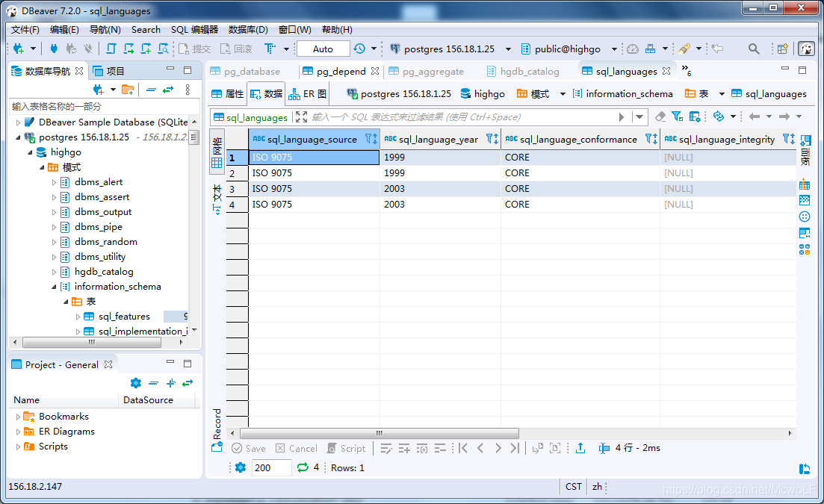Click the DBeaver perspective icon at toolbar end
This screenshot has height=504, width=824.
806,49
